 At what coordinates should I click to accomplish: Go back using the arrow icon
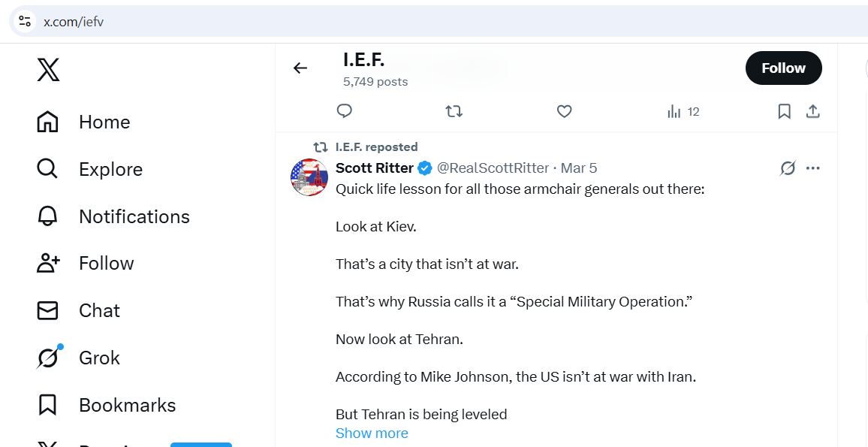pos(300,68)
